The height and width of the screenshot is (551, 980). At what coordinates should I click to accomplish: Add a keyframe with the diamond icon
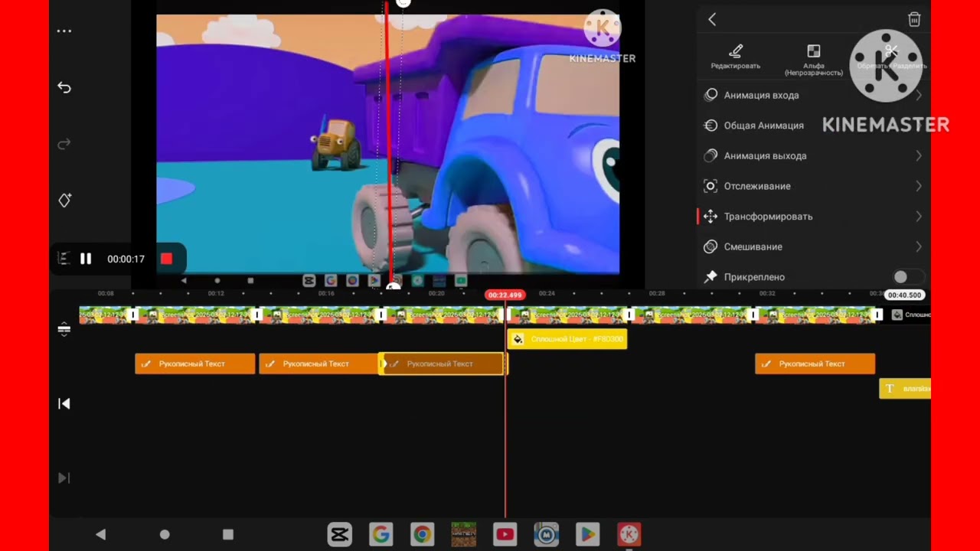[x=65, y=200]
